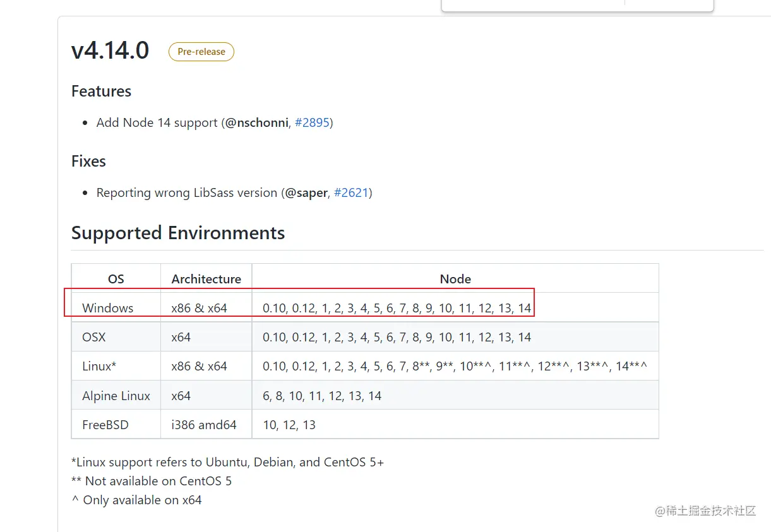The image size is (771, 532).
Task: Click the Linux* table cell
Action: coord(99,366)
